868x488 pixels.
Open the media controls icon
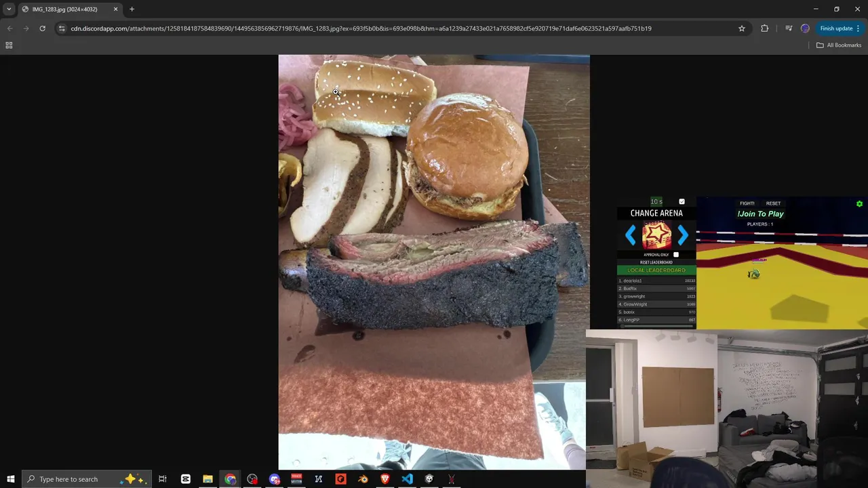tap(789, 28)
